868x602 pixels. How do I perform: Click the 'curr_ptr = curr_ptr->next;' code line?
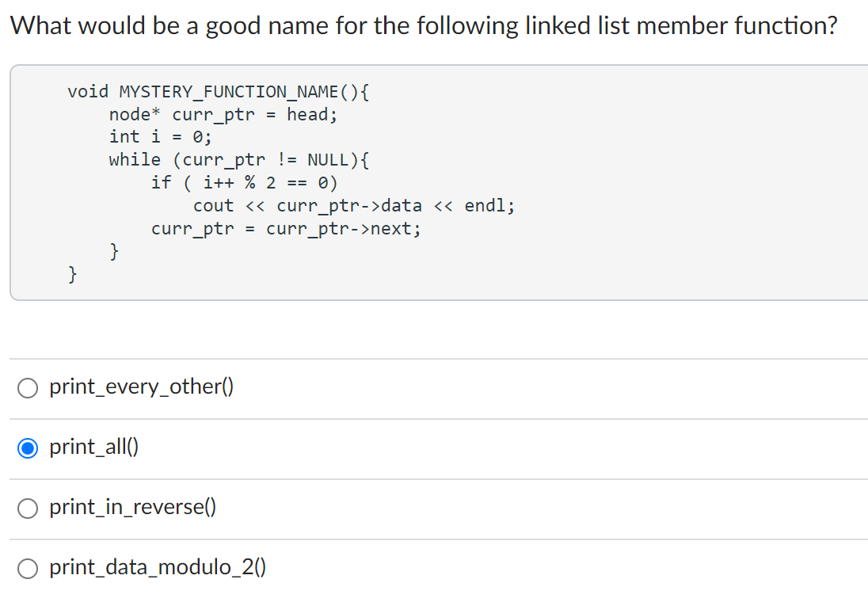(x=286, y=229)
